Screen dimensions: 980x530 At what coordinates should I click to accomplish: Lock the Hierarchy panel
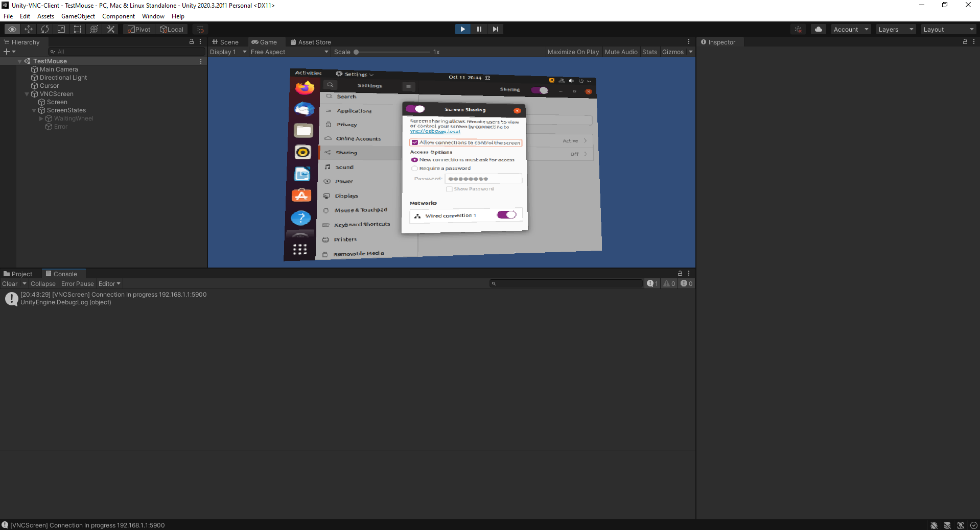pos(192,42)
